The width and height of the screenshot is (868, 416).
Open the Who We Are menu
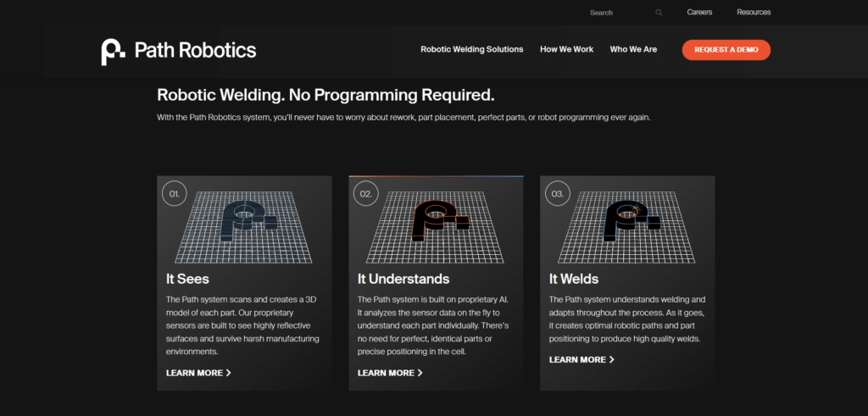[633, 49]
